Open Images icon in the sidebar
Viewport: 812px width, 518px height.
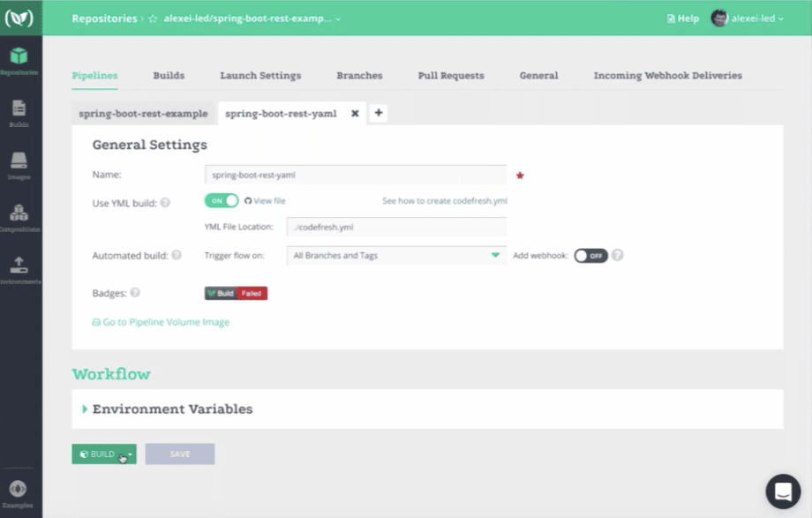point(19,164)
